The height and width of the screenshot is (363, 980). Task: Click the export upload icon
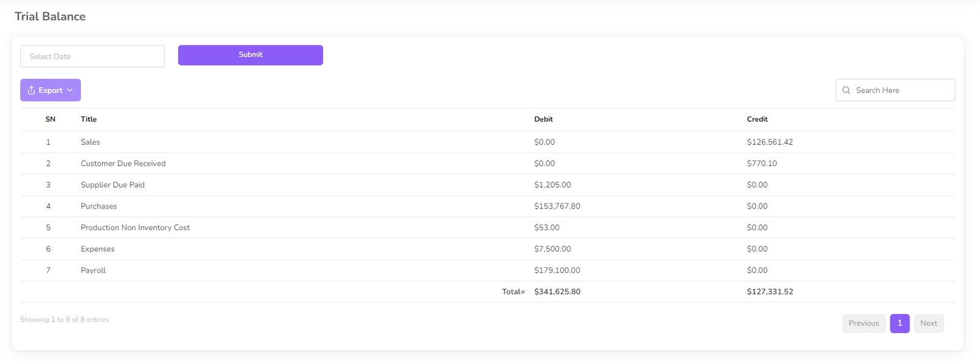(31, 90)
